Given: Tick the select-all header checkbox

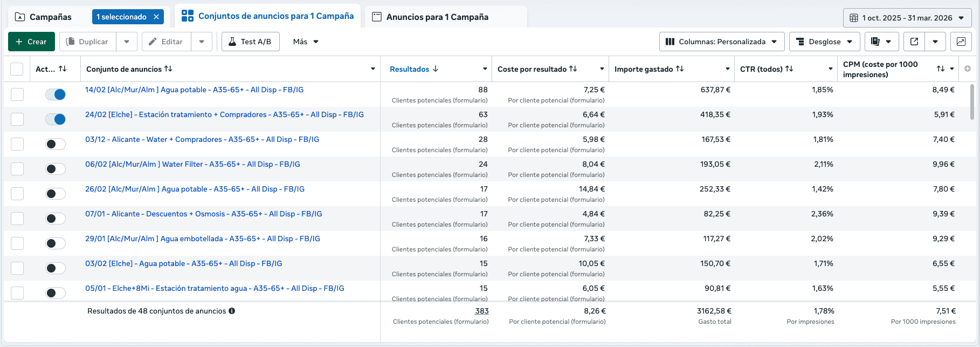Looking at the screenshot, I should [x=17, y=69].
